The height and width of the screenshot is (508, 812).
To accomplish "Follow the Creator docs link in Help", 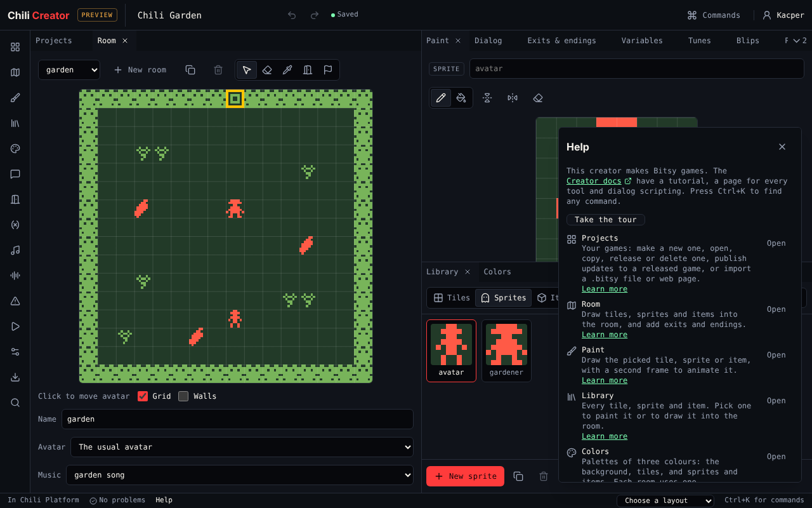I will tap(599, 181).
